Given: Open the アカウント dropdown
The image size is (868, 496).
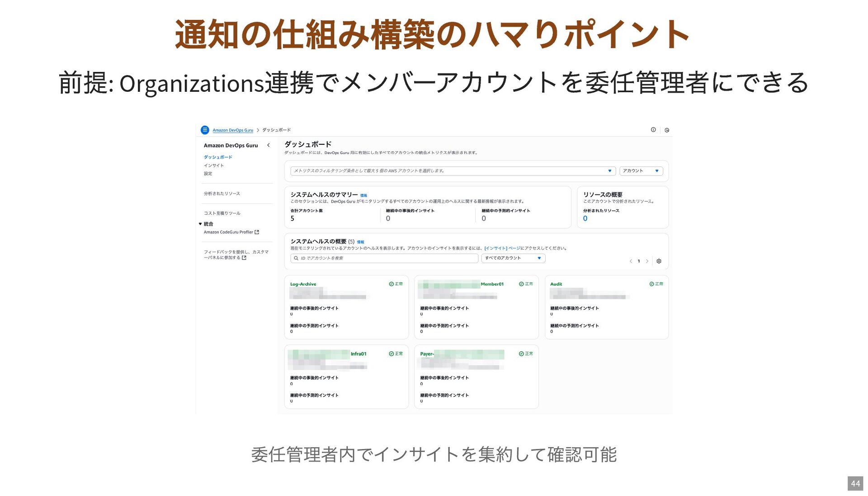Looking at the screenshot, I should 641,171.
